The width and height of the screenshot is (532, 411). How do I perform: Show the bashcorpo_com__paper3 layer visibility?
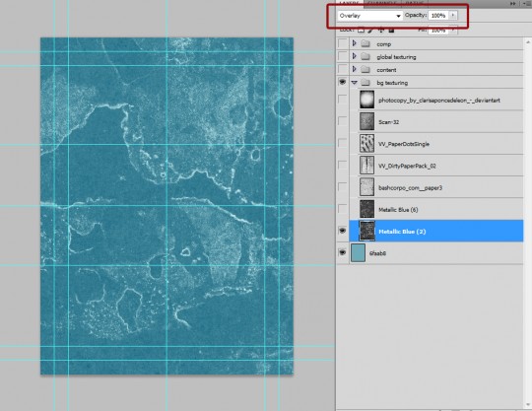click(343, 187)
